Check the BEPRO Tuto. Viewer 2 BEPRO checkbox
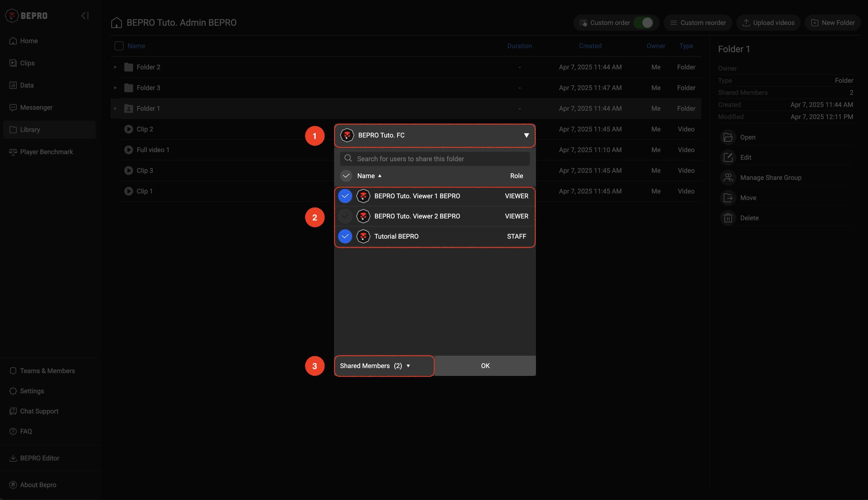 (x=345, y=216)
